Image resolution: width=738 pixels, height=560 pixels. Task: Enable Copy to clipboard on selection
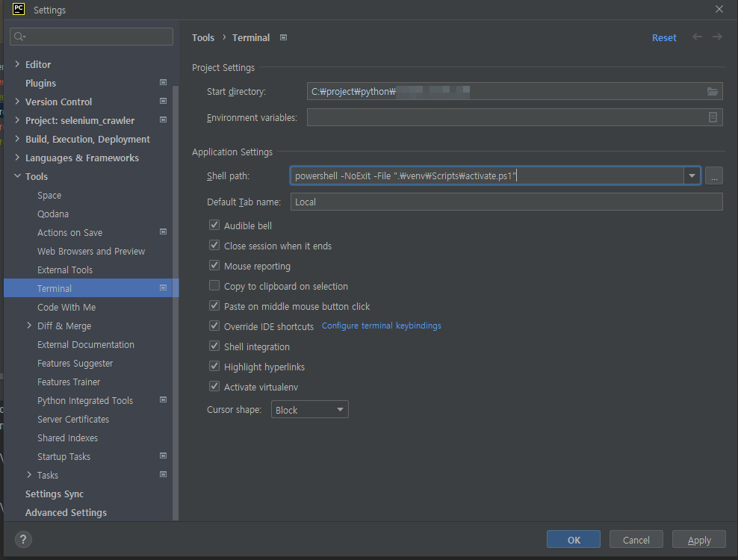pyautogui.click(x=214, y=286)
